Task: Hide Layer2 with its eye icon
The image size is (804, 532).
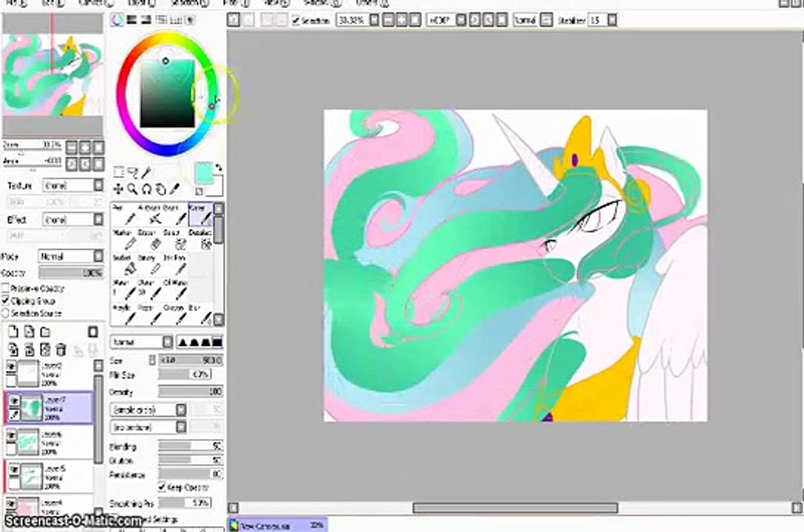Action: (11, 366)
